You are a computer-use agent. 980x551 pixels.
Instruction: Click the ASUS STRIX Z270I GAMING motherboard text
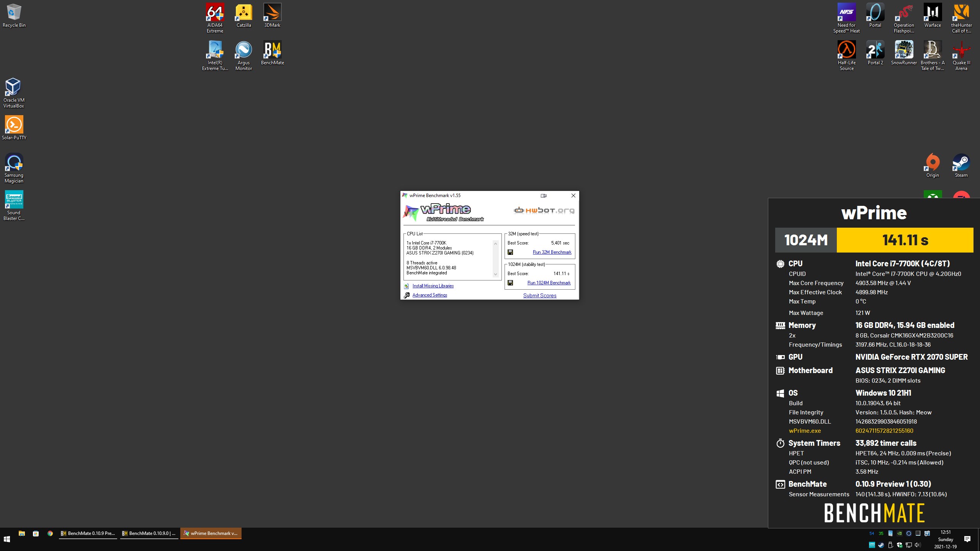click(900, 370)
